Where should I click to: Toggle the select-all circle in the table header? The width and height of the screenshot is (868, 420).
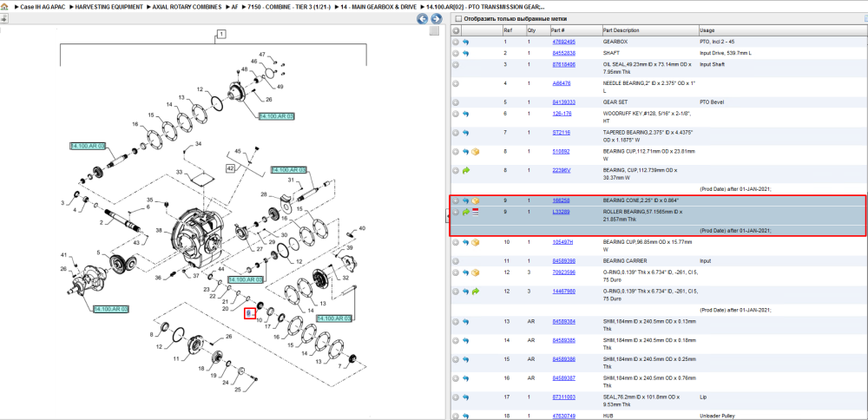pyautogui.click(x=456, y=30)
